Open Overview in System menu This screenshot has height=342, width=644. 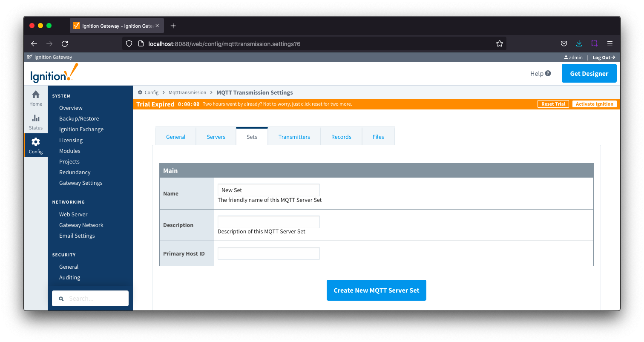coord(71,108)
